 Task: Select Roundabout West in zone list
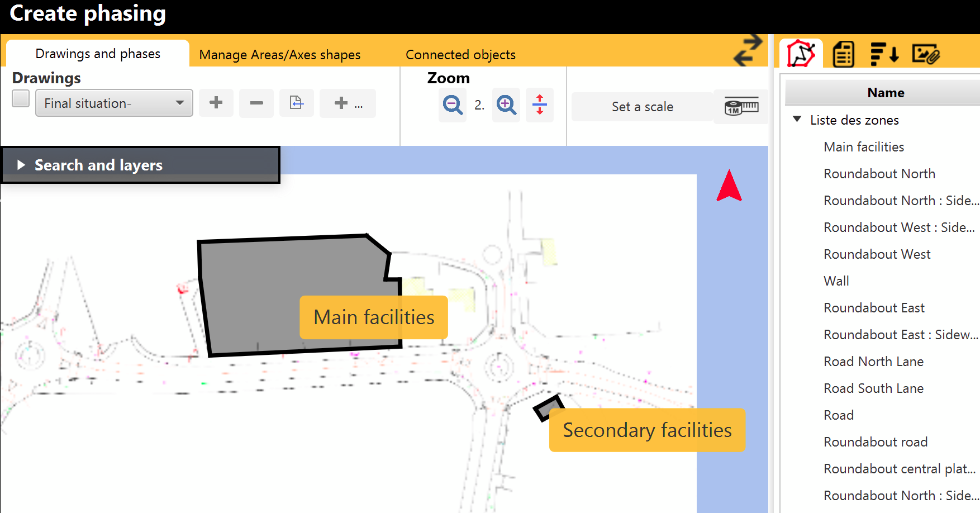point(877,254)
